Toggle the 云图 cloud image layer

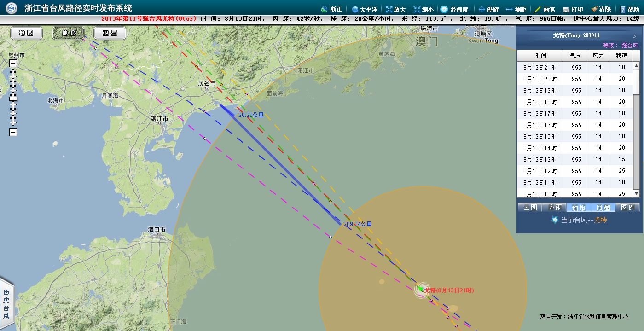(x=530, y=208)
